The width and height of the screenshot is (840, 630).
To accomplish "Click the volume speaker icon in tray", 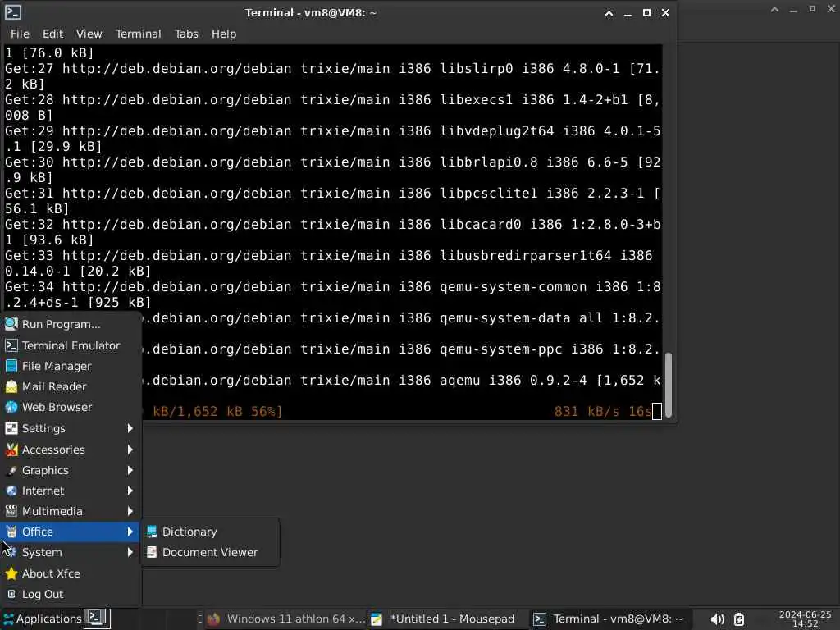I will (x=717, y=619).
